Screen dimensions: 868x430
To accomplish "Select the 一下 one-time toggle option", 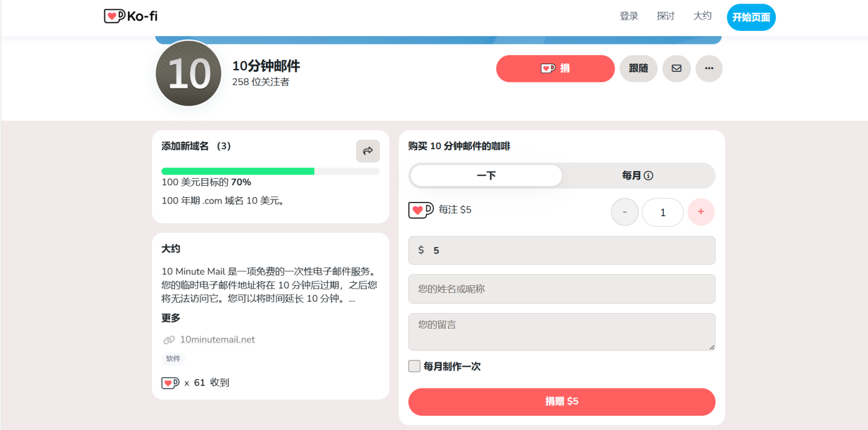I will coord(486,176).
